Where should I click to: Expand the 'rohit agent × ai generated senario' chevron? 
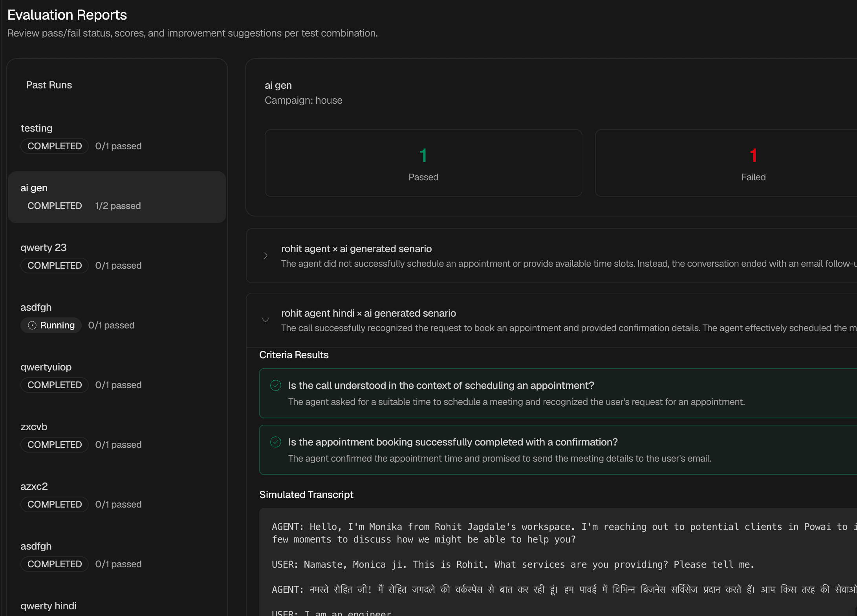(x=266, y=256)
